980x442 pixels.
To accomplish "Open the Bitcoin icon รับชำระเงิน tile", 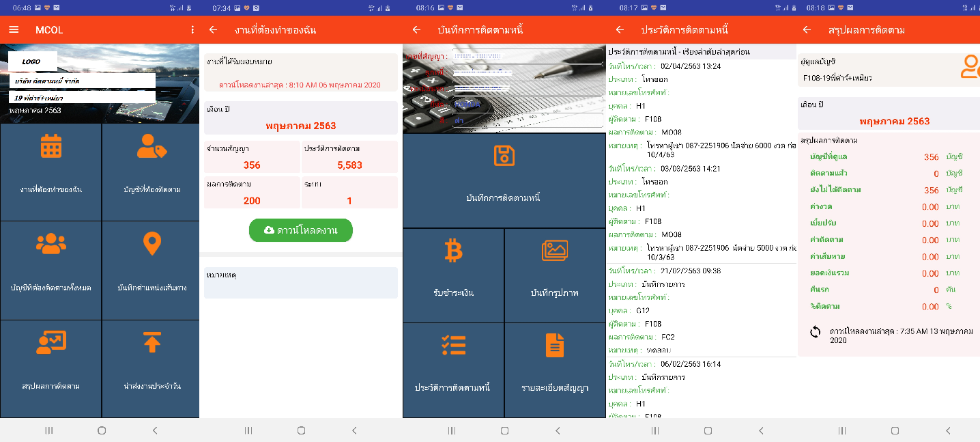I will [453, 251].
